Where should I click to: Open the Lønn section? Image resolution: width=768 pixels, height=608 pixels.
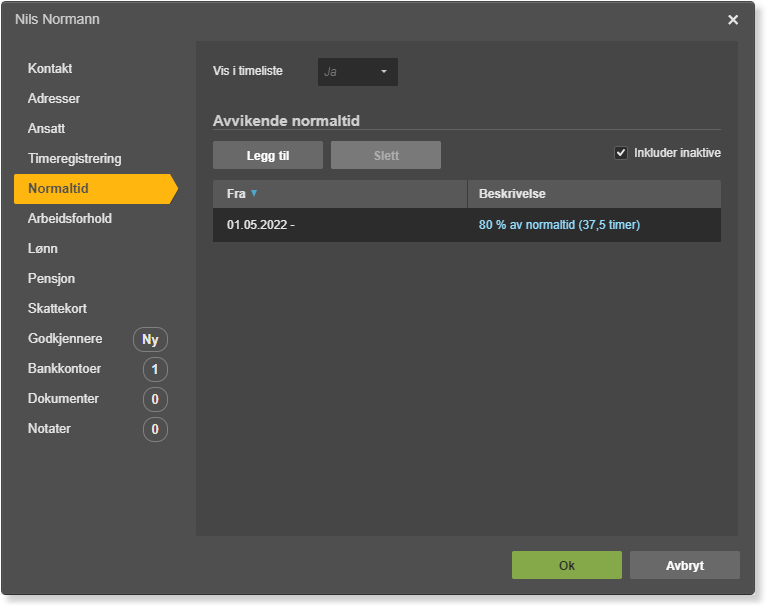43,248
